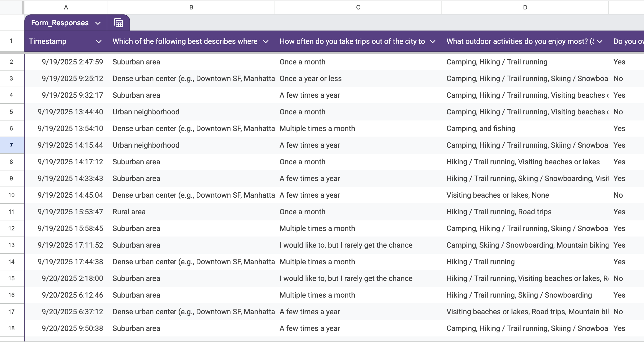
Task: Click 'Rural area' cell in row 11
Action: tap(191, 212)
